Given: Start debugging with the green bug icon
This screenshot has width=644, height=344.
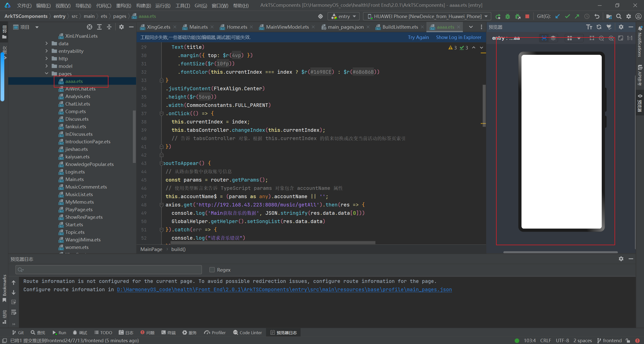Looking at the screenshot, I should click(508, 16).
